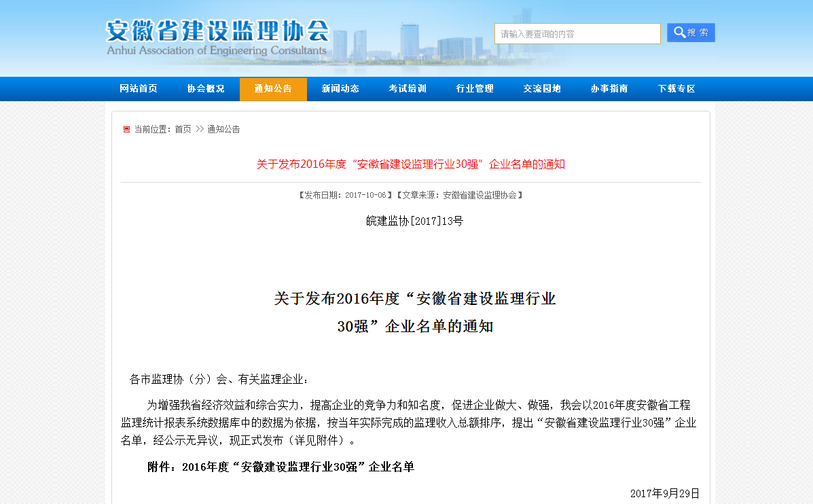
Task: Click the red 当前位置 breadcrumb icon
Action: coord(126,129)
